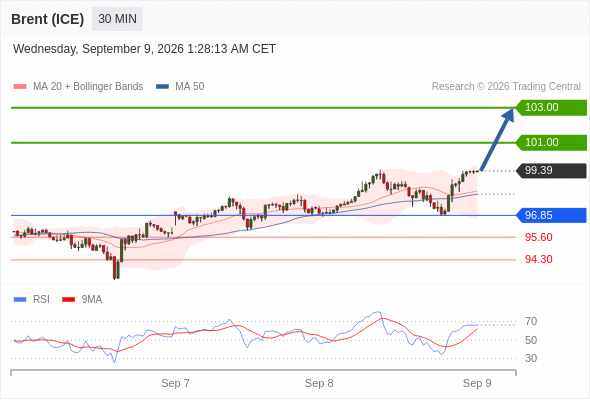Click the Sep 7 date axis label
This screenshot has height=400, width=590.
175,383
